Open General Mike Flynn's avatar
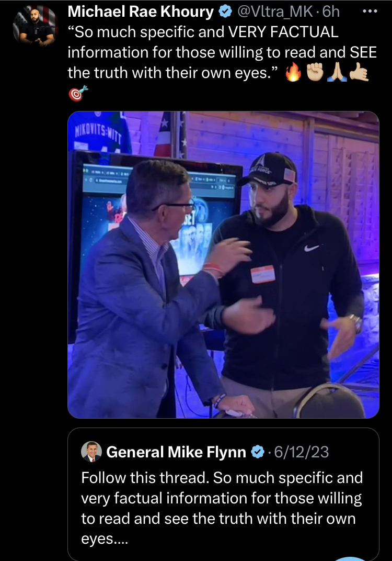 tap(91, 452)
